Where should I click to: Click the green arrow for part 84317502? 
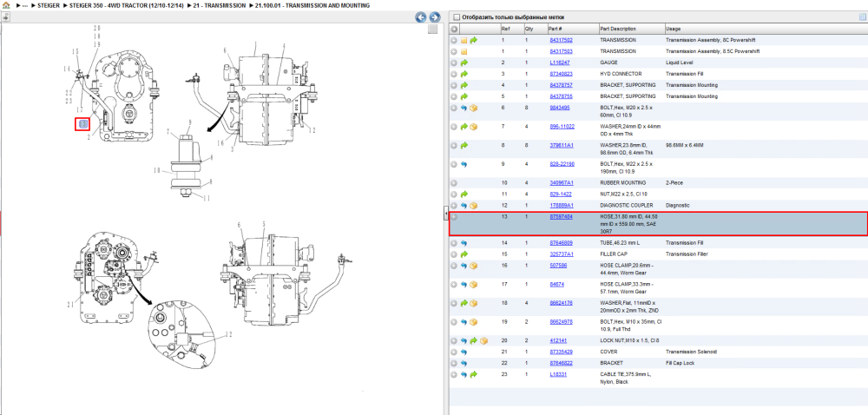(x=474, y=41)
